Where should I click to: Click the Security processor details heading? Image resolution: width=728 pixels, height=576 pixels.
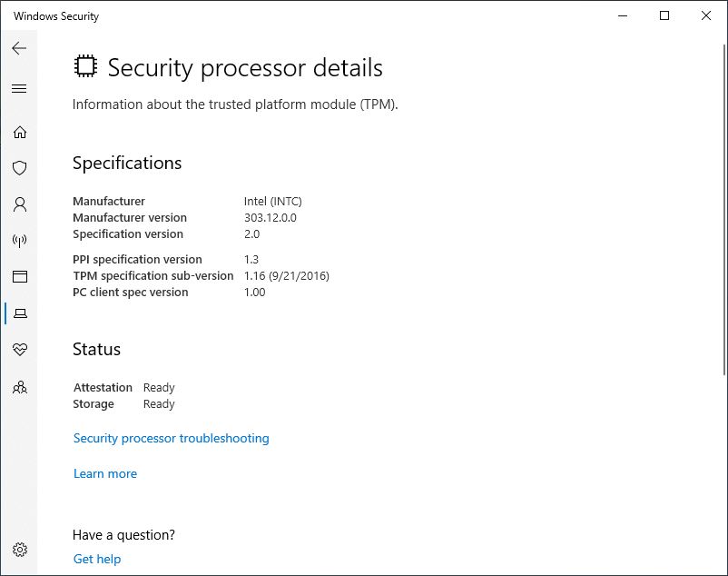point(245,68)
